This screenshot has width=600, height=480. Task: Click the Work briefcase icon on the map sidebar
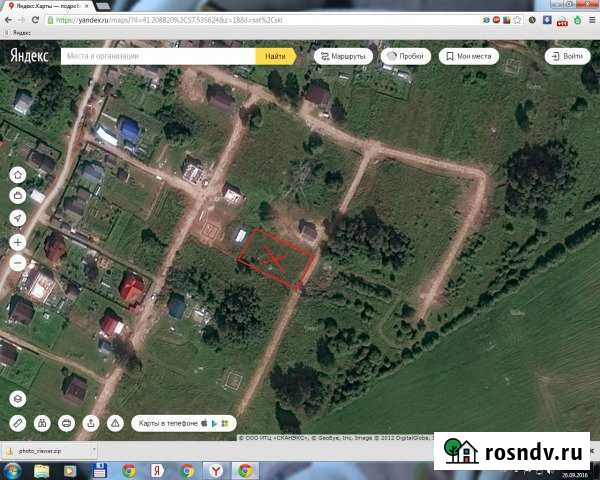coord(18,196)
